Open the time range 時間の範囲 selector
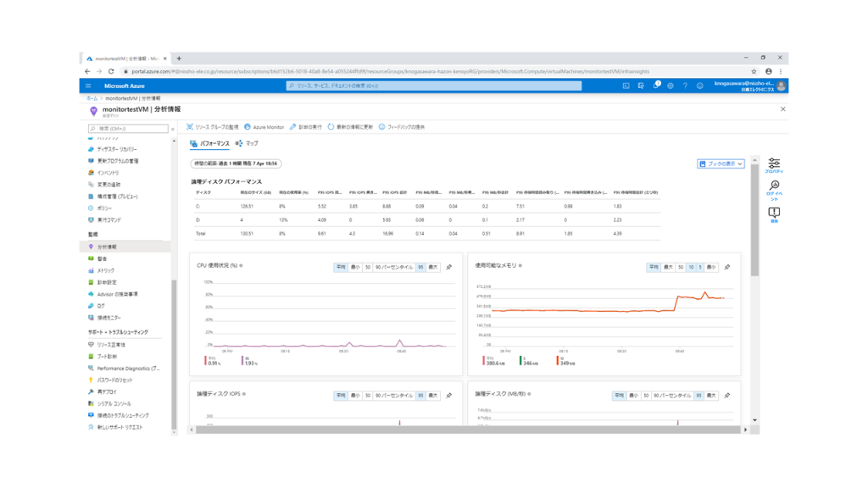 236,164
